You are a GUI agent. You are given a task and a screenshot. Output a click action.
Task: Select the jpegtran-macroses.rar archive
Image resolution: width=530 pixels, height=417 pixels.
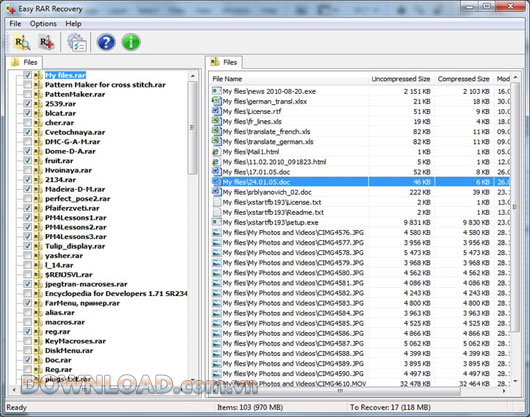point(86,284)
